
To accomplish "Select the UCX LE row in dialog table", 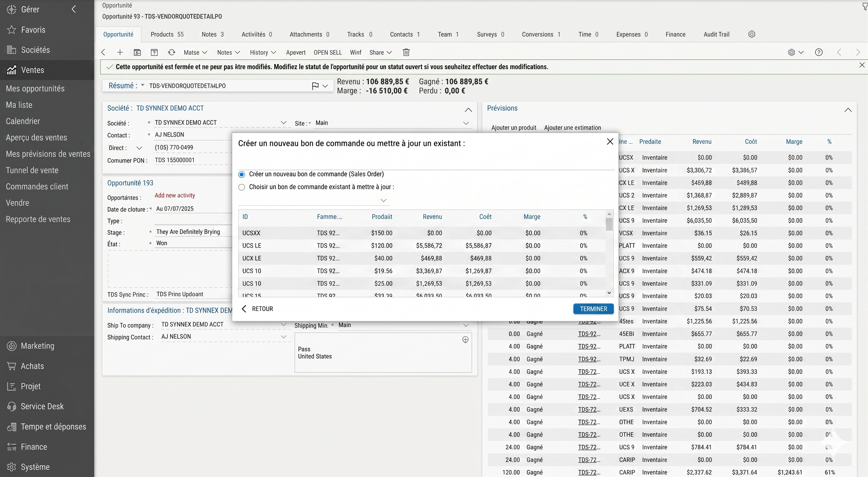I will (422, 258).
